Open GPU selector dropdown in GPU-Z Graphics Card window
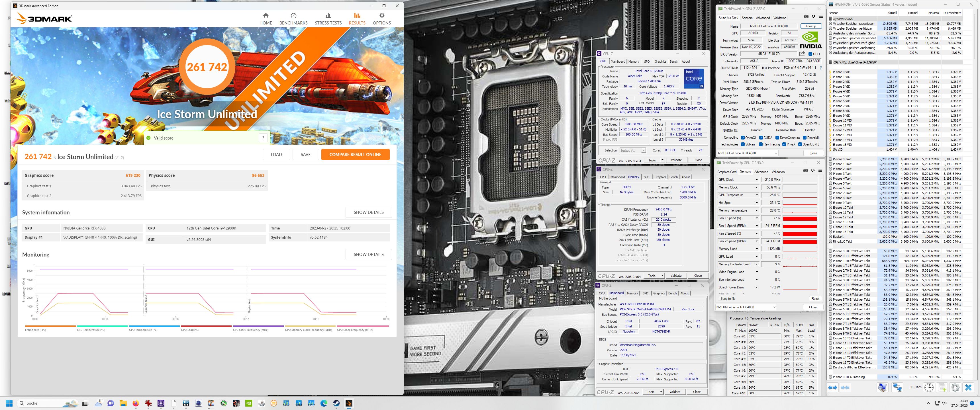 click(748, 153)
